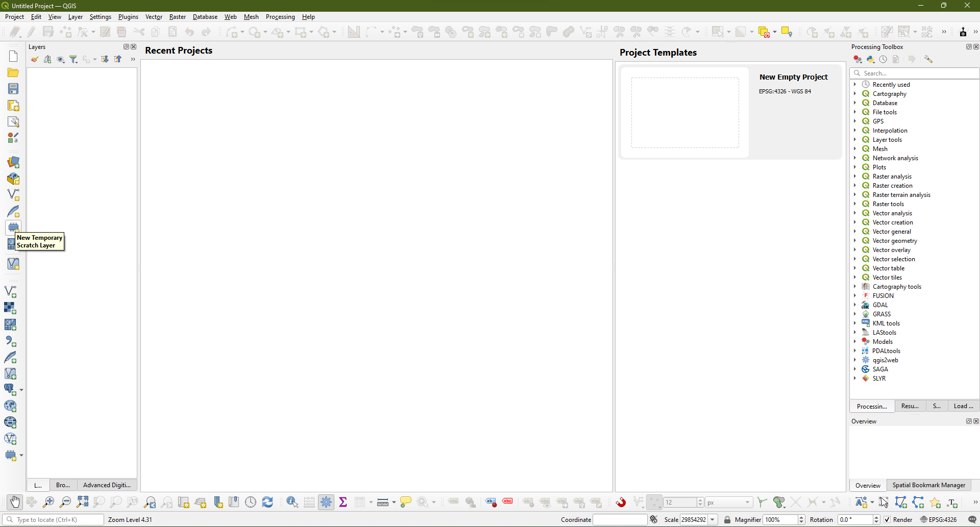Image resolution: width=980 pixels, height=527 pixels.
Task: Click the Zoom Out magnifier tool
Action: point(65,502)
